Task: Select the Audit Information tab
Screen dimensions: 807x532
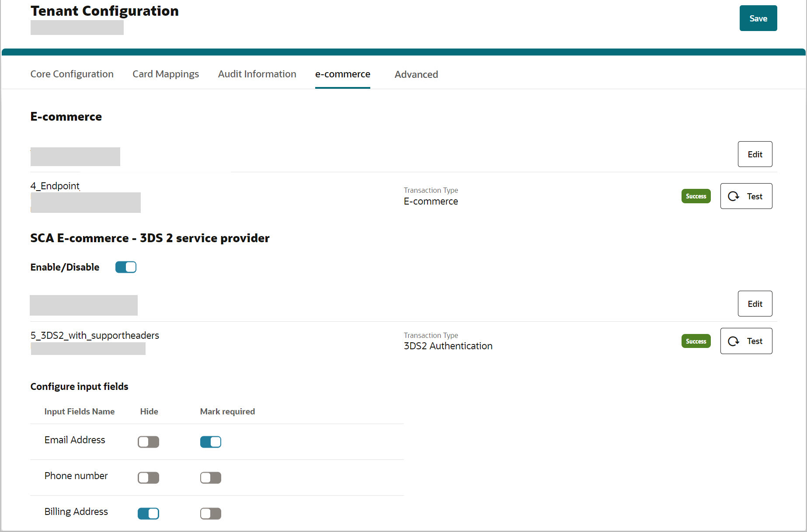Action: pos(257,74)
